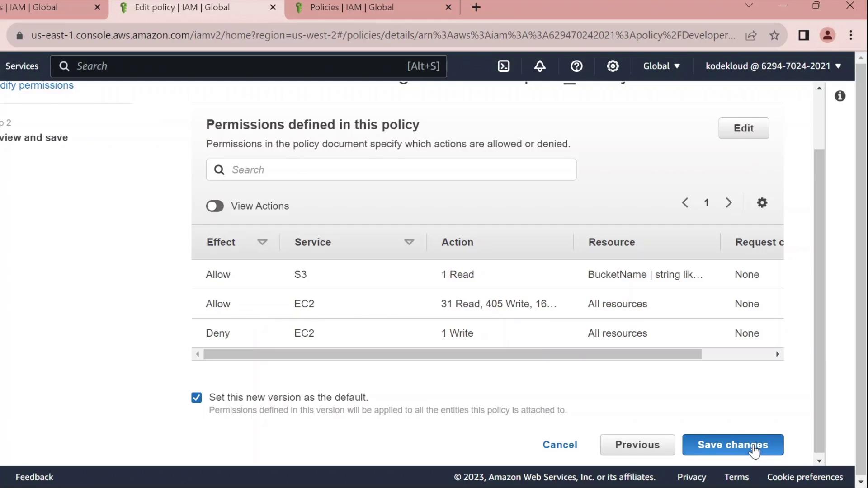Click the permissions search field
The height and width of the screenshot is (488, 868).
tap(391, 170)
